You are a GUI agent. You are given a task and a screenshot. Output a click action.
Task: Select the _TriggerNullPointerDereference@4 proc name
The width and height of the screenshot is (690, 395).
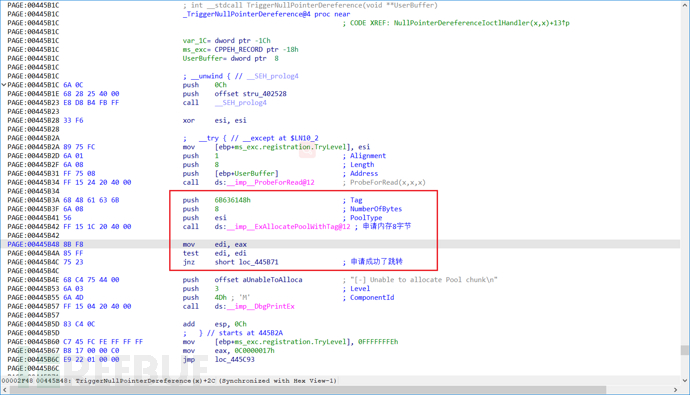point(246,14)
